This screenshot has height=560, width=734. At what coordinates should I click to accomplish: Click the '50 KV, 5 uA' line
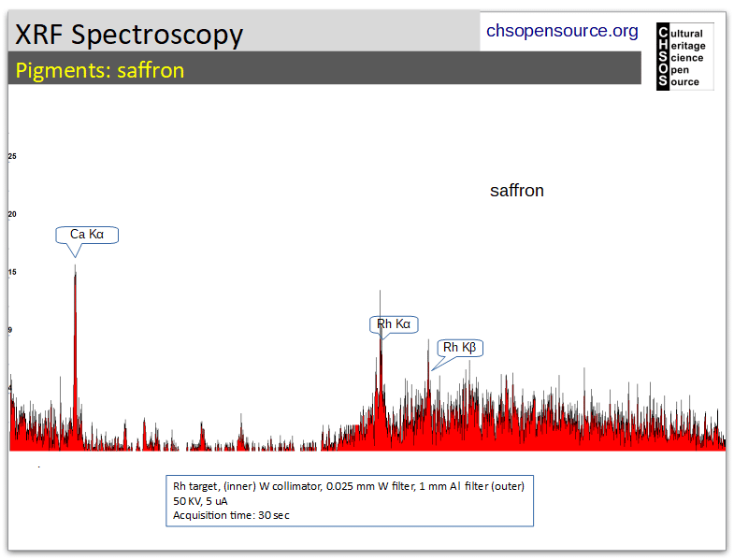(200, 501)
